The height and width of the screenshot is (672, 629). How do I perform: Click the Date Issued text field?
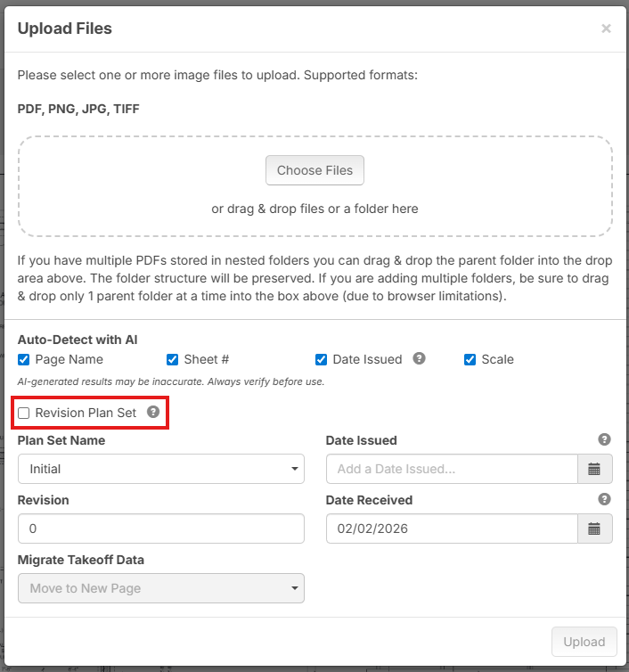452,469
